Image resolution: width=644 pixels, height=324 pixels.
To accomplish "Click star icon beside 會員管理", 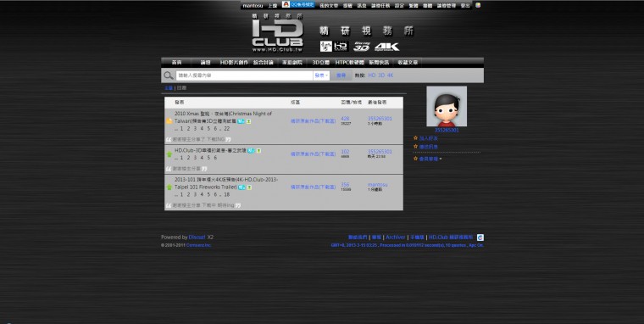I will coord(416,159).
